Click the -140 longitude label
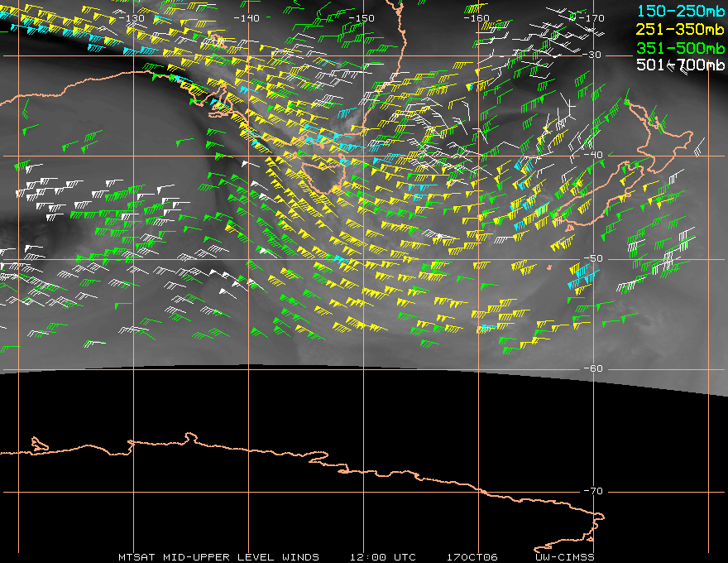This screenshot has height=563, width=728. 247,18
